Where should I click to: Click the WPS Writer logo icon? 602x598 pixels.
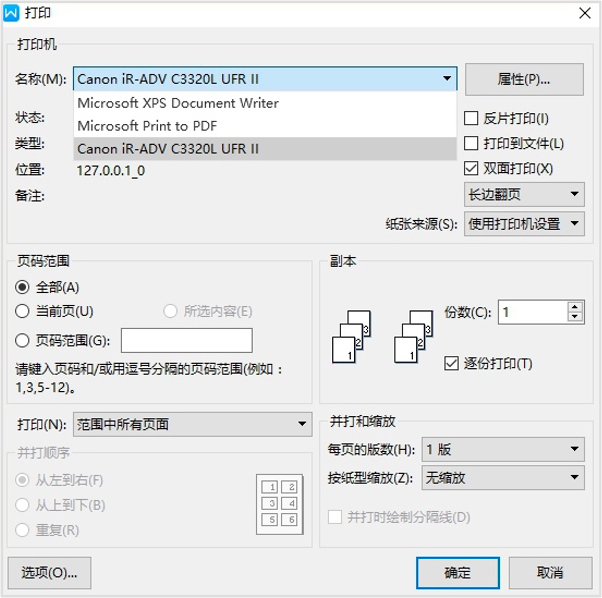pyautogui.click(x=11, y=13)
